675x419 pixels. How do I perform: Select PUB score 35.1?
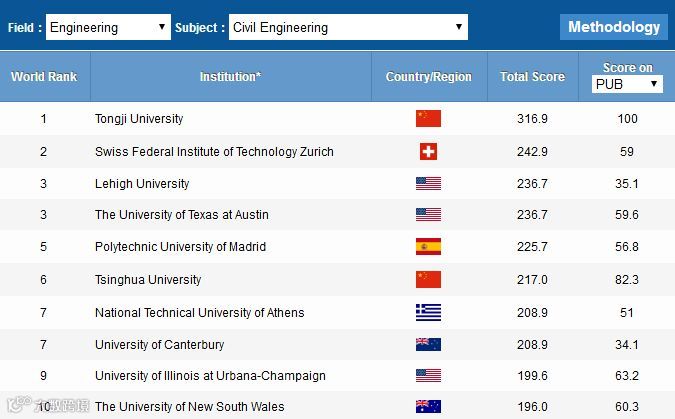(x=627, y=184)
